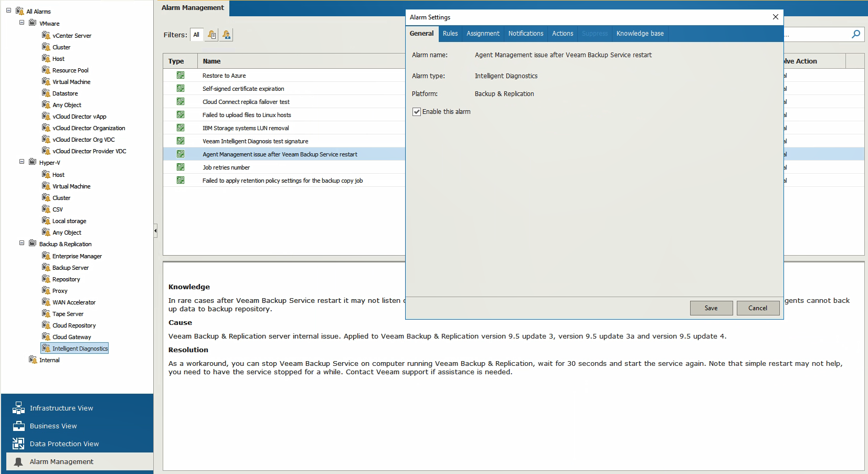Click the Restore to Azure alarm type icon
This screenshot has width=868, height=474.
181,76
